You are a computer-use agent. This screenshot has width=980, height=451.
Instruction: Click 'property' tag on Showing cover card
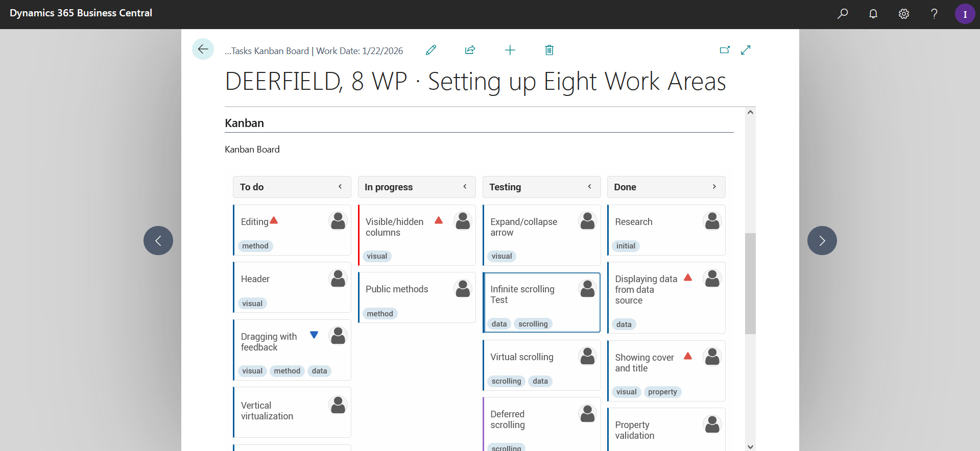[x=662, y=392]
